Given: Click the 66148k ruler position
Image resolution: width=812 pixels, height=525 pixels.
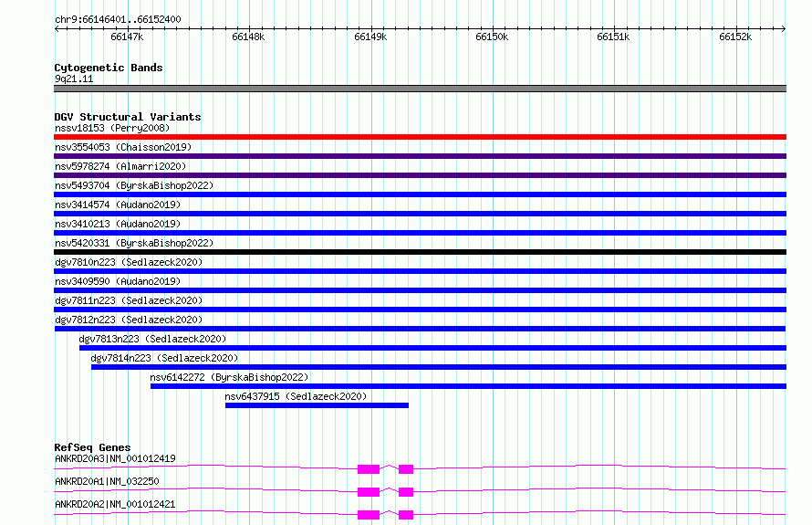Looking at the screenshot, I should coord(248,37).
